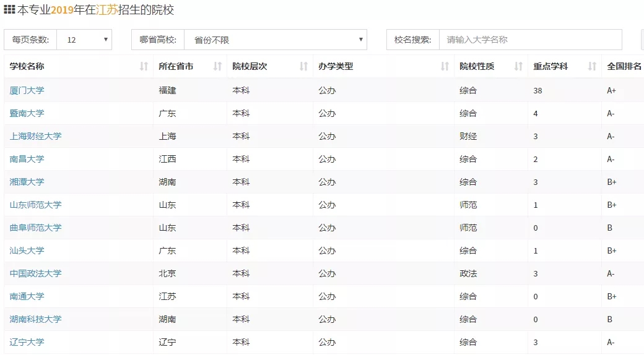
Task: Open 湘潭大学 details link
Action: click(x=27, y=182)
